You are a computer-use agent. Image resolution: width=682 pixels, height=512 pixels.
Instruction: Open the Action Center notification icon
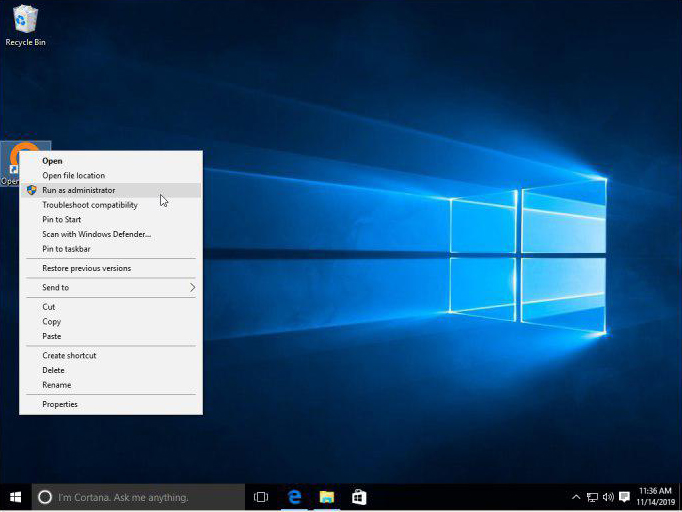(625, 497)
